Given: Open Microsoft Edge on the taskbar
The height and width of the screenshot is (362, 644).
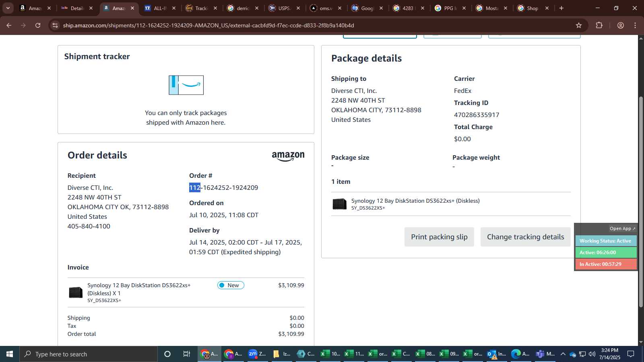Looking at the screenshot, I should tap(520, 354).
